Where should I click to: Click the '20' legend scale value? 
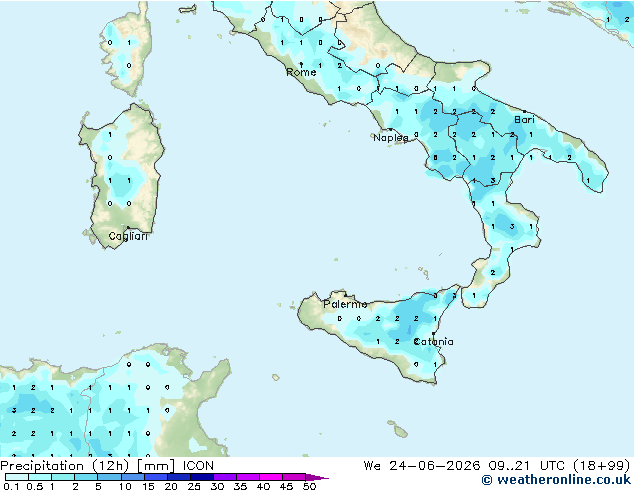pos(171,486)
